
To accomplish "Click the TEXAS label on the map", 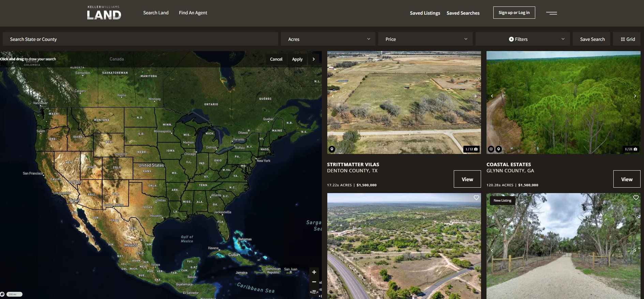I will pyautogui.click(x=147, y=207).
